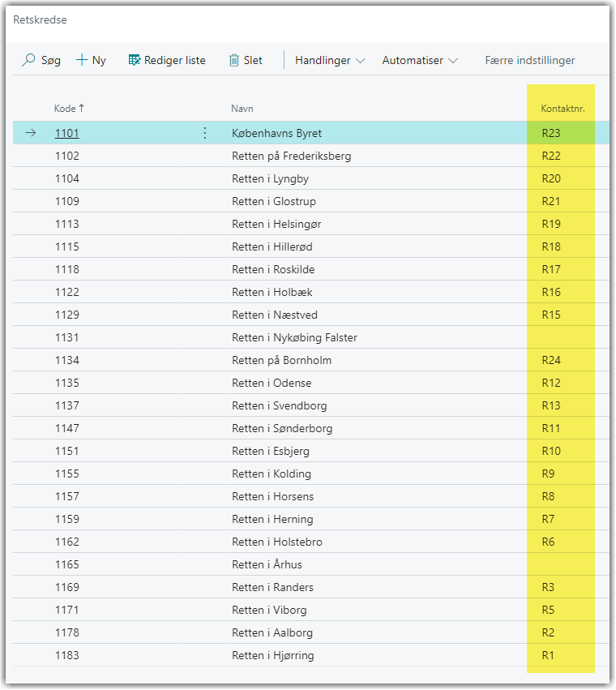Select the Københavns Byret name cell
This screenshot has width=616, height=690.
(x=276, y=133)
